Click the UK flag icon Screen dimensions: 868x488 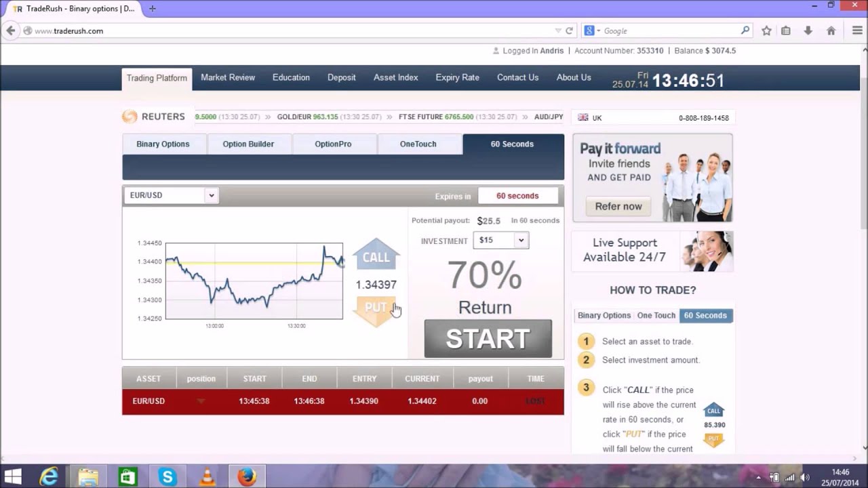pos(583,117)
